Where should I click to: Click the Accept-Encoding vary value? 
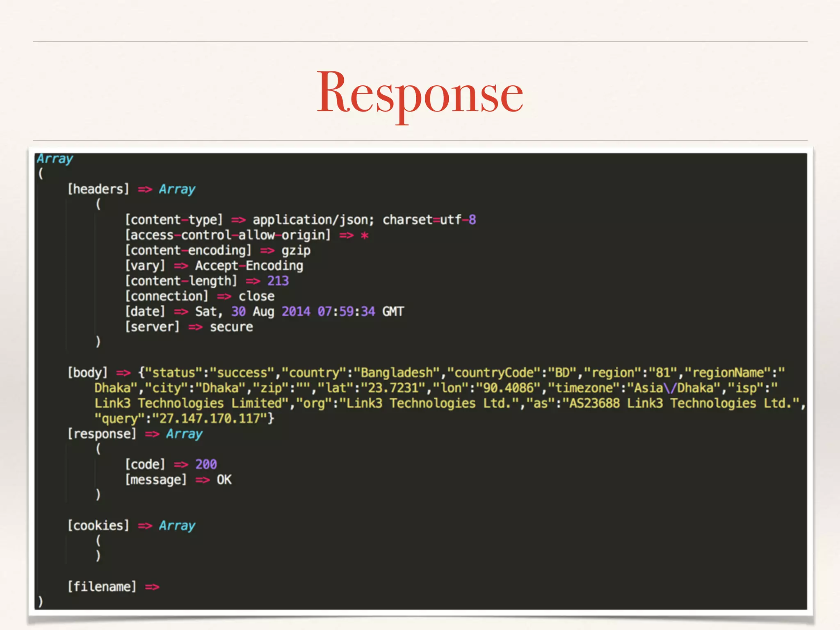(249, 266)
